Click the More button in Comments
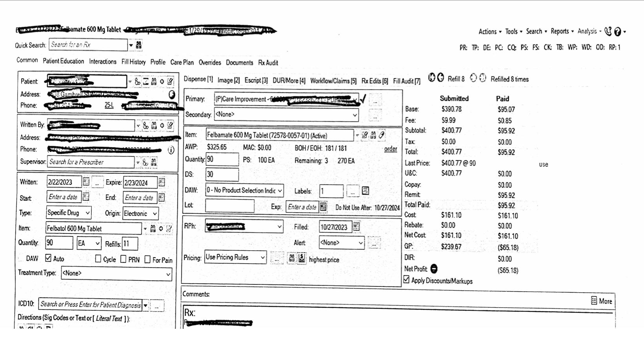The image size is (644, 337). [602, 301]
